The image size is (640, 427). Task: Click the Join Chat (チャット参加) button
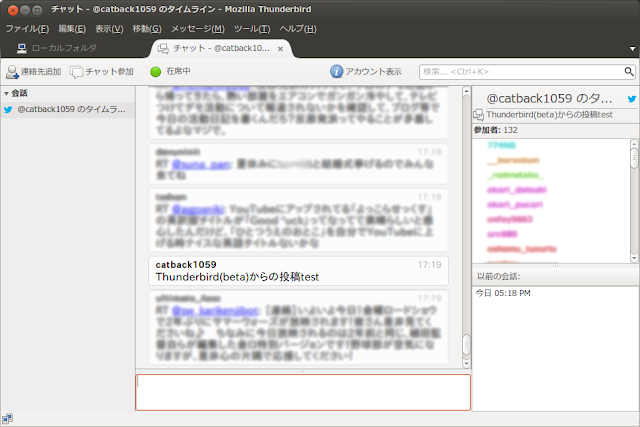102,72
